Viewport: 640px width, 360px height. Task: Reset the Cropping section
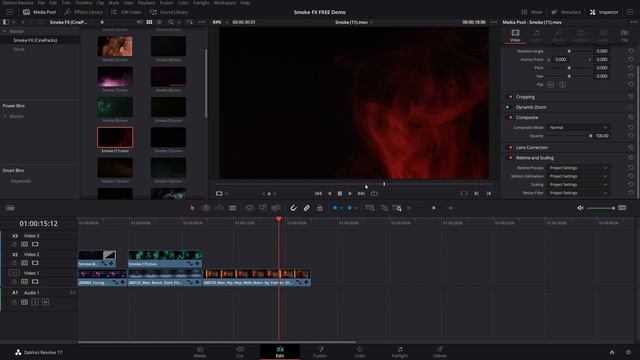pyautogui.click(x=631, y=97)
